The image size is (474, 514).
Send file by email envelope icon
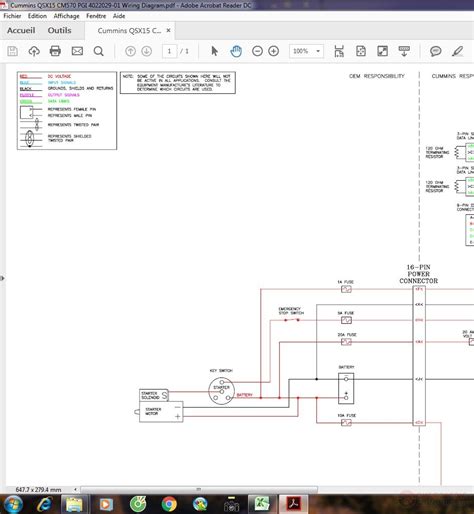click(x=77, y=51)
